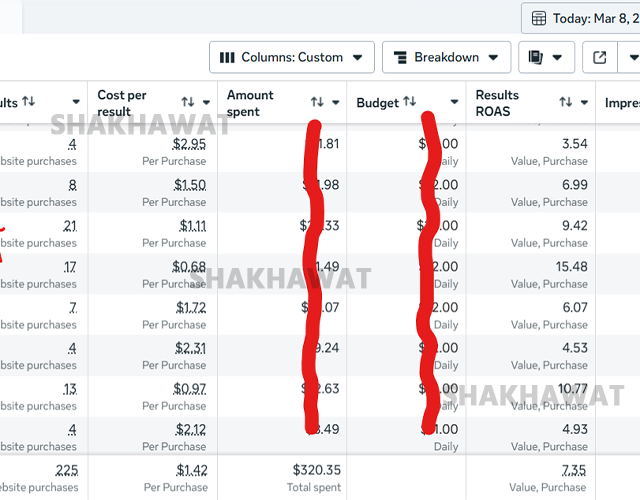Image resolution: width=640 pixels, height=500 pixels.
Task: Click ROAS value 6.99
Action: (x=575, y=185)
